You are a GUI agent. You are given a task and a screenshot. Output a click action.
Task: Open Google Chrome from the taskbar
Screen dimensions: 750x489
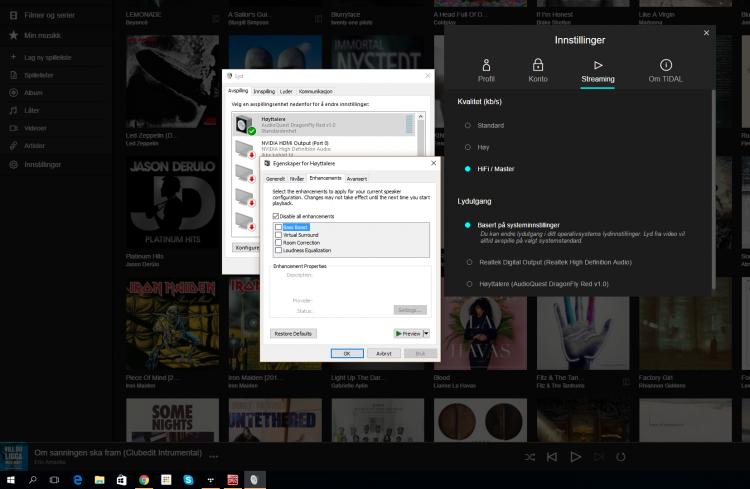coord(144,480)
